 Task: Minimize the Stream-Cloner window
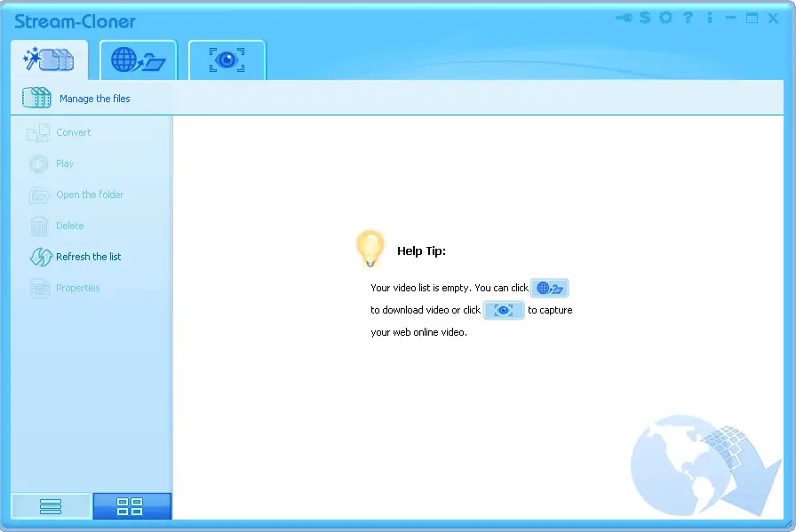pyautogui.click(x=730, y=19)
